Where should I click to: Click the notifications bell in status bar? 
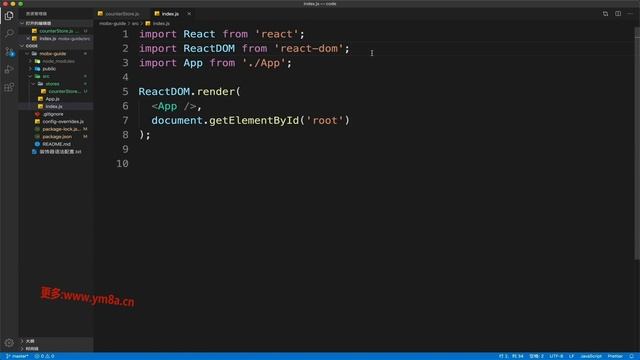(631, 356)
